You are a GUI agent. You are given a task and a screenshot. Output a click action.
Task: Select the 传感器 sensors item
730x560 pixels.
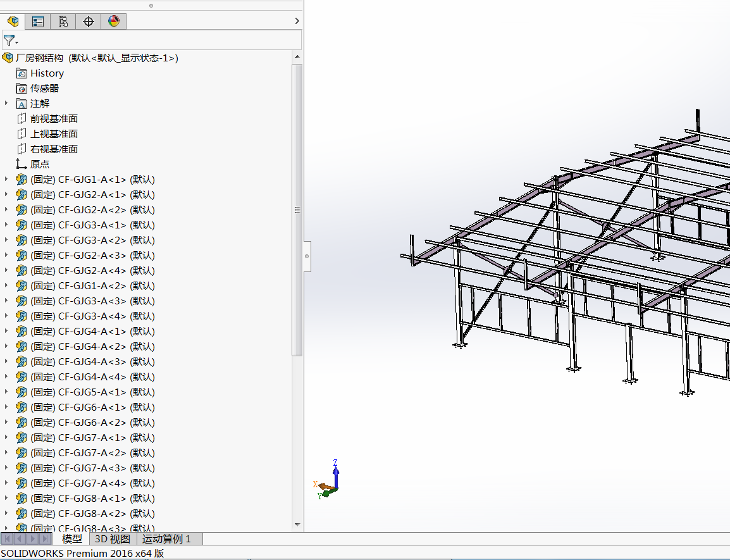44,89
